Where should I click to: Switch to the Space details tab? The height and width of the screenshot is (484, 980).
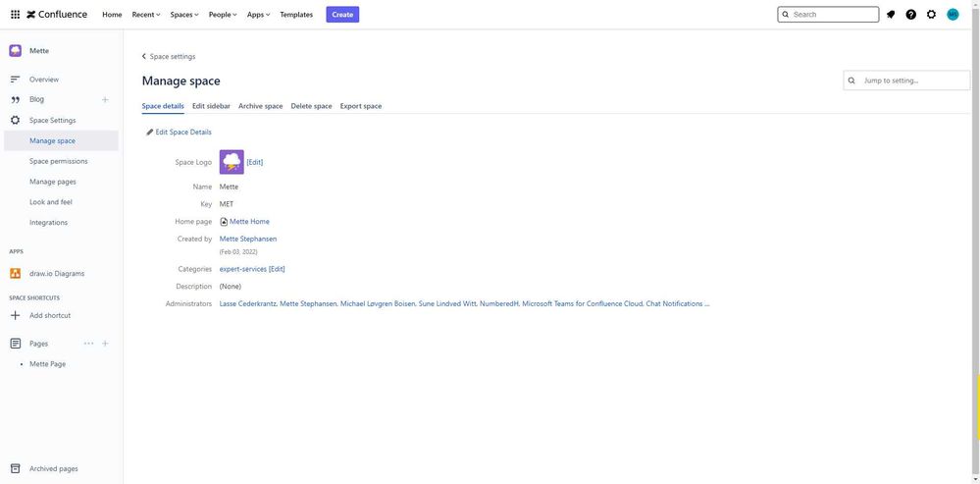click(163, 106)
